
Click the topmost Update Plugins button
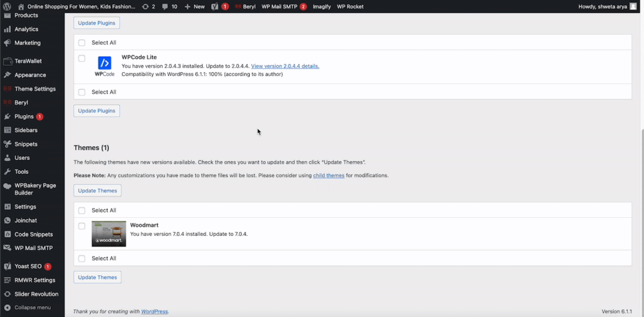(x=97, y=23)
